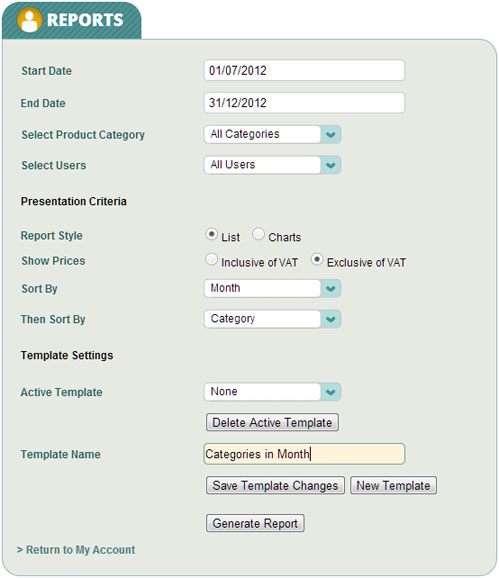The image size is (499, 578).
Task: Click the Start Date input field
Action: (x=304, y=70)
